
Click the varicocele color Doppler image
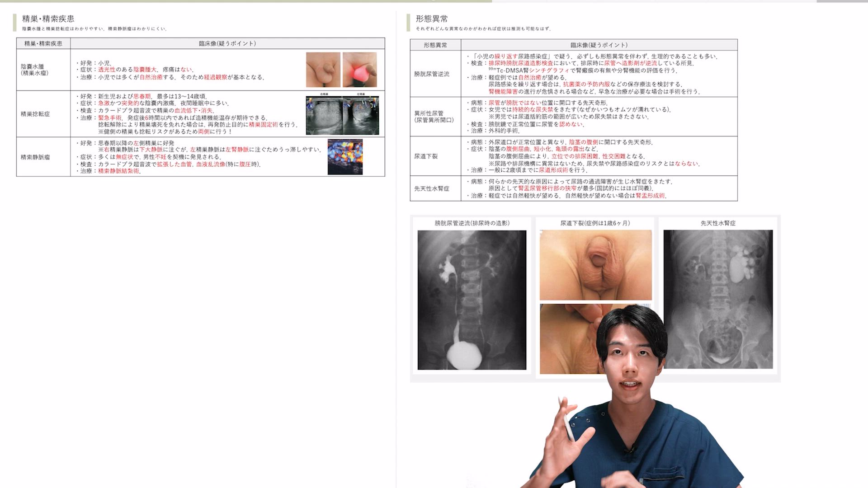tap(345, 157)
